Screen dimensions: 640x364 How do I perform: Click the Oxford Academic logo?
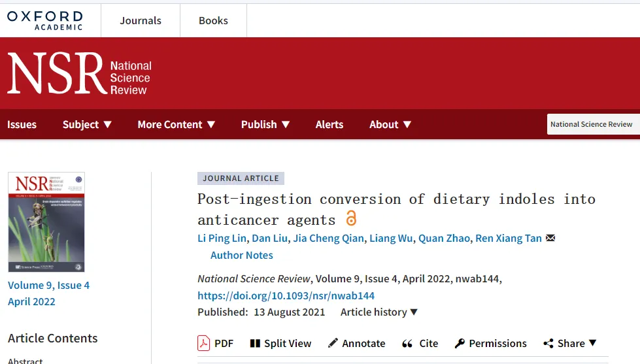coord(45,20)
